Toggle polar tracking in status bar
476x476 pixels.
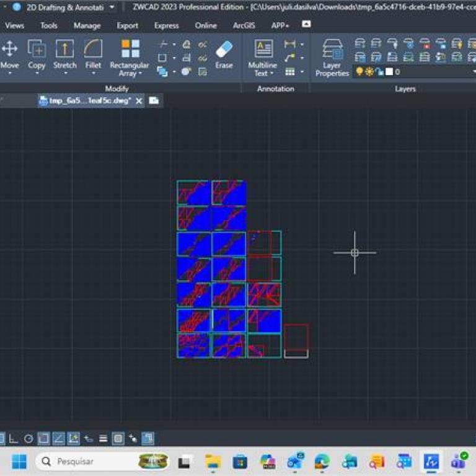pyautogui.click(x=29, y=439)
